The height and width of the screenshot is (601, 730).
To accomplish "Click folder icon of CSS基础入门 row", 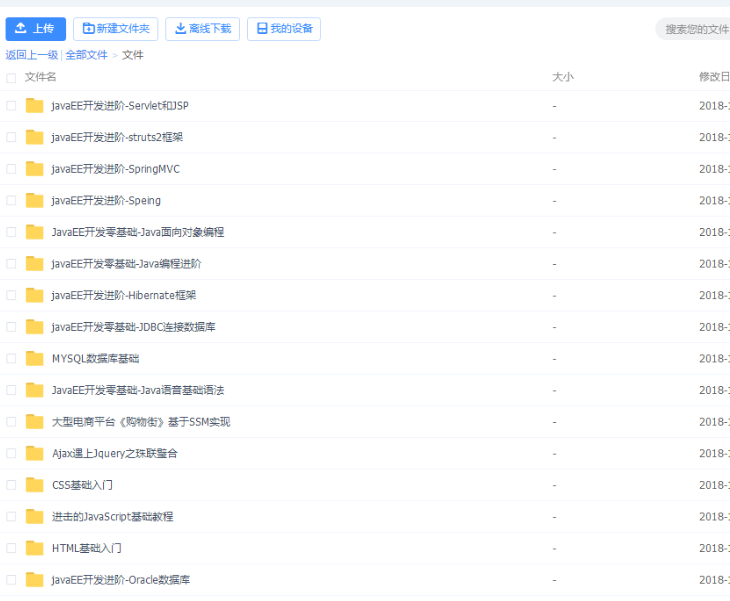I will [34, 485].
